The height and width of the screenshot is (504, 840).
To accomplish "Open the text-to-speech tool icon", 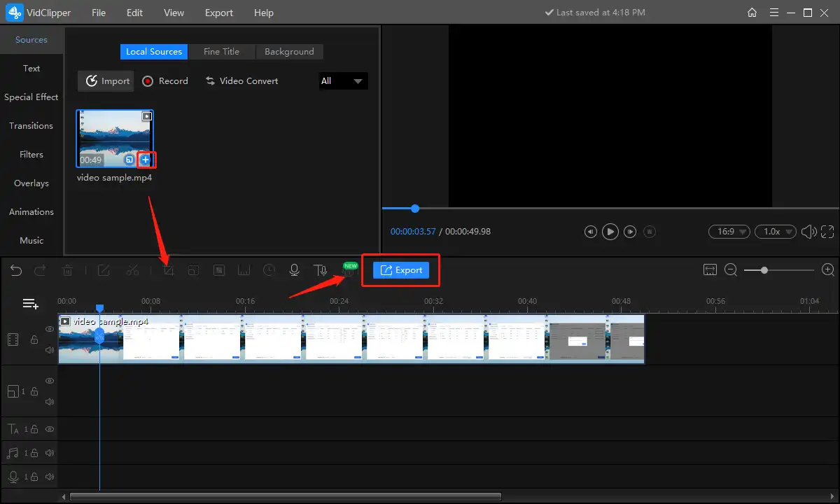I will coord(320,270).
